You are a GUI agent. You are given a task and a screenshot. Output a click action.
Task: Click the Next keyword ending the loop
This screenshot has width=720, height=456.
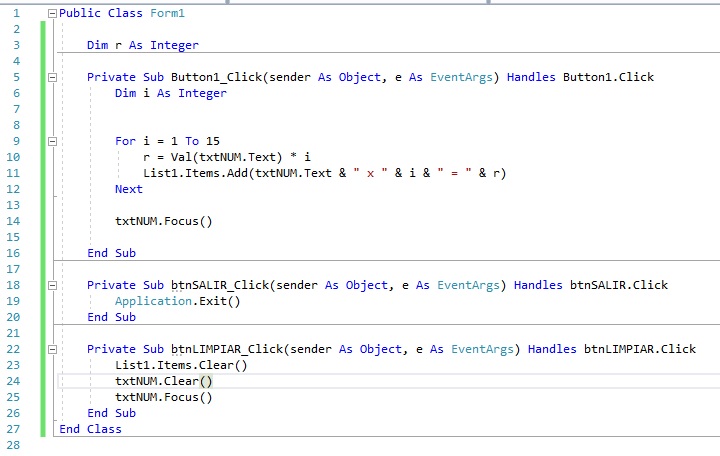pyautogui.click(x=128, y=189)
